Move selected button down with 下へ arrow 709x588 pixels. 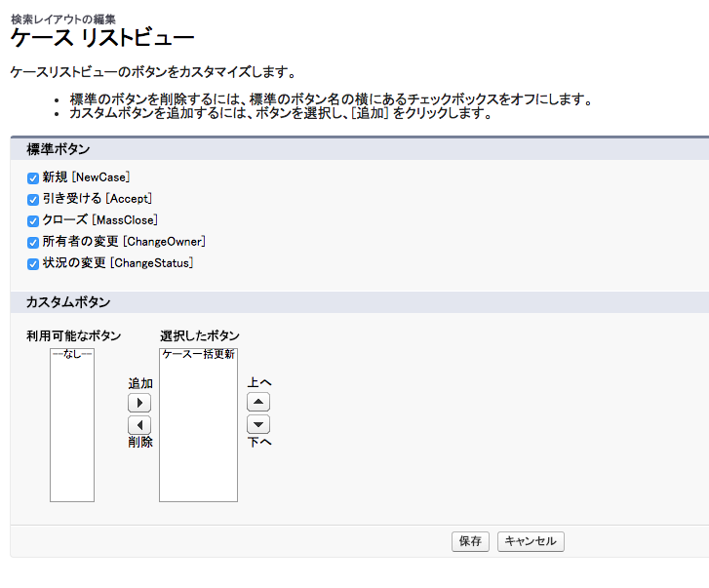[258, 424]
